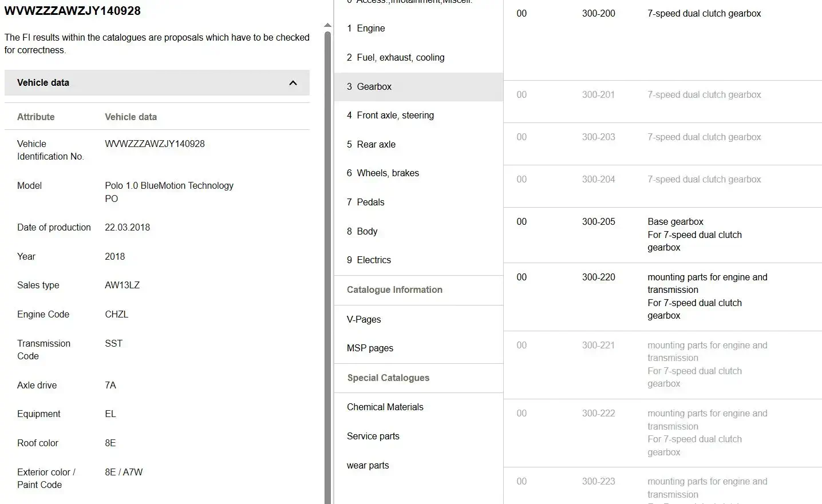
Task: Click the sales type value AW13LZ
Action: (x=122, y=285)
